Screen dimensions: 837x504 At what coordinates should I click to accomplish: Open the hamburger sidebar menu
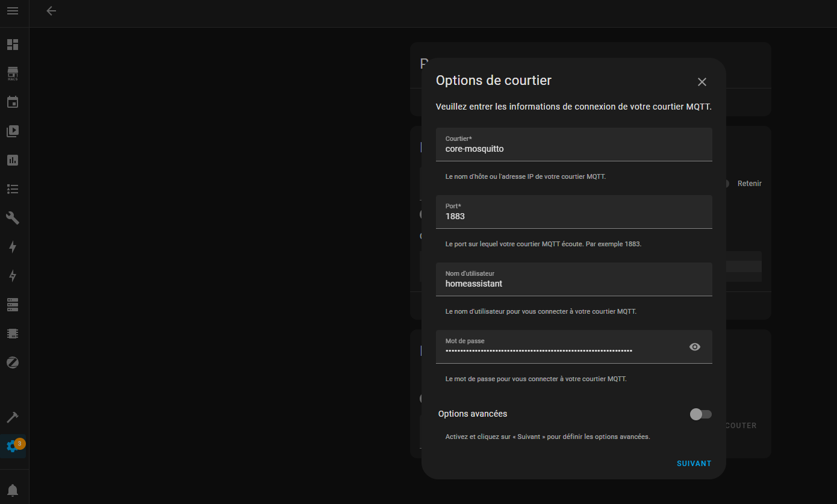[13, 11]
